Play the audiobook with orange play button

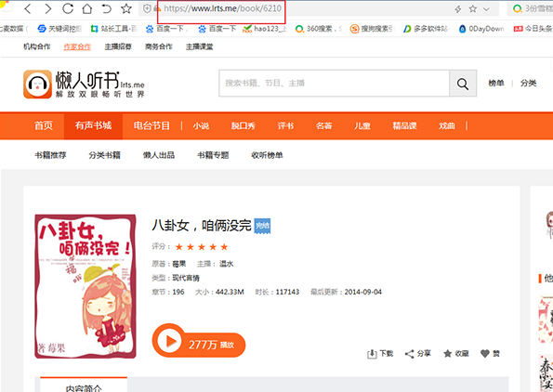167,341
